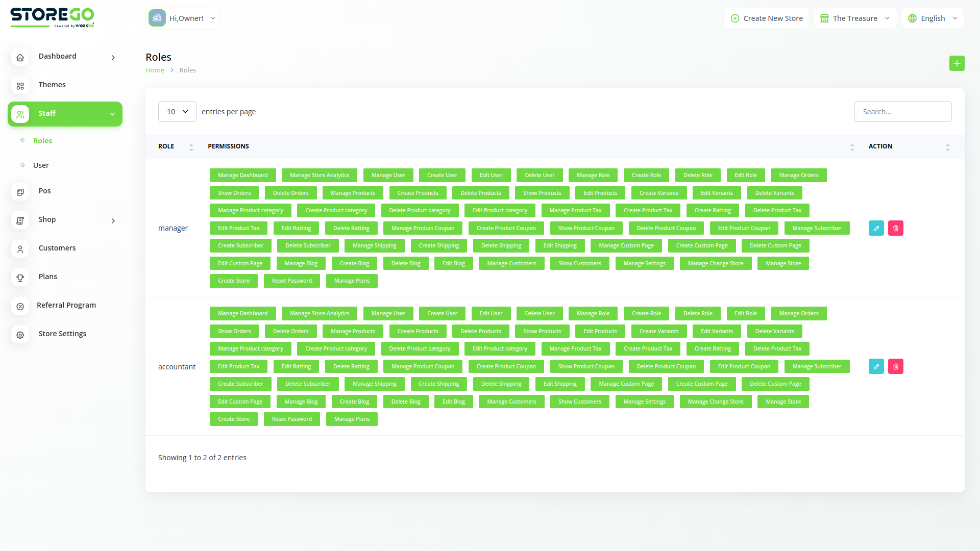This screenshot has height=551, width=980.
Task: Click the Customers sidebar icon
Action: pyautogui.click(x=20, y=249)
